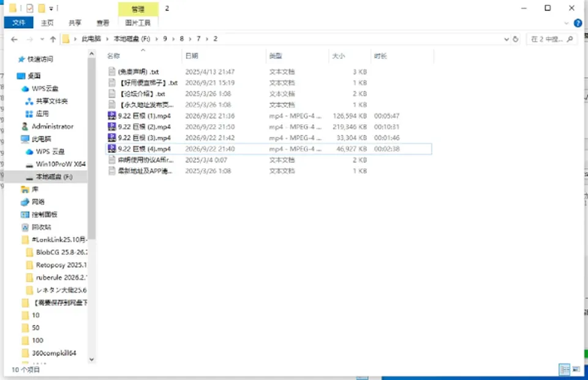
Task: Switch to the 主页 ribbon tab
Action: coord(47,23)
